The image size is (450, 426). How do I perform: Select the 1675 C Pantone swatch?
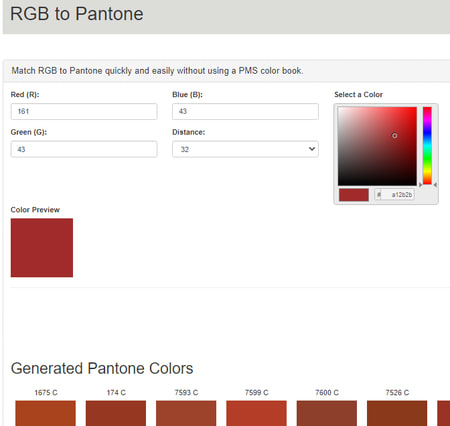click(x=45, y=413)
